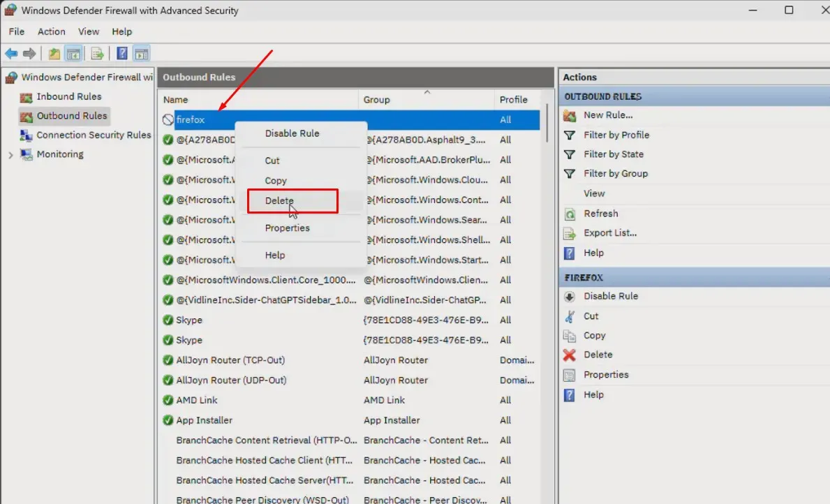The height and width of the screenshot is (504, 830).
Task: Select the AllJoyn Router (UDP-Out) rule
Action: click(x=231, y=380)
